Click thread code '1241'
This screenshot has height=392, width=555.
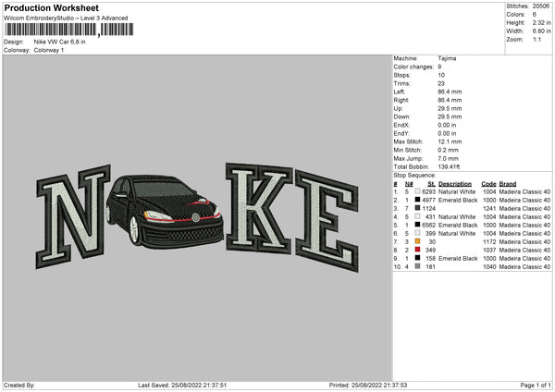click(489, 208)
